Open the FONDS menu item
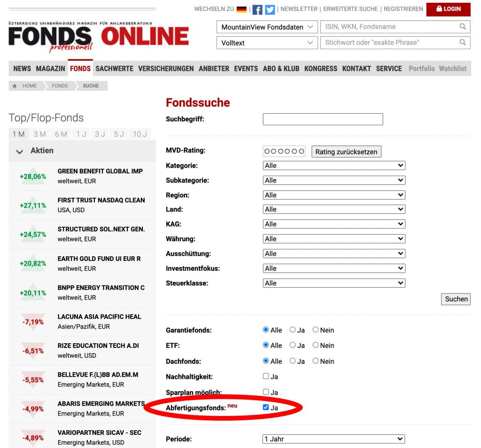This screenshot has width=481, height=448. click(80, 69)
